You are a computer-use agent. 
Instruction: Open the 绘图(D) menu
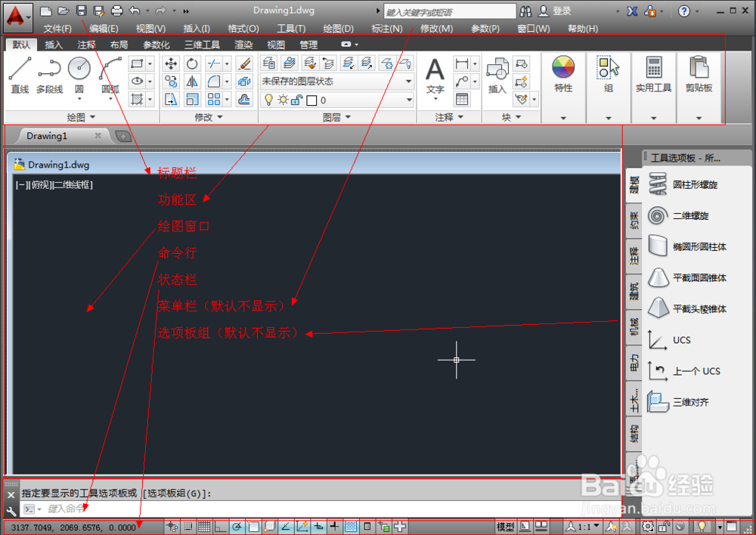[x=338, y=29]
